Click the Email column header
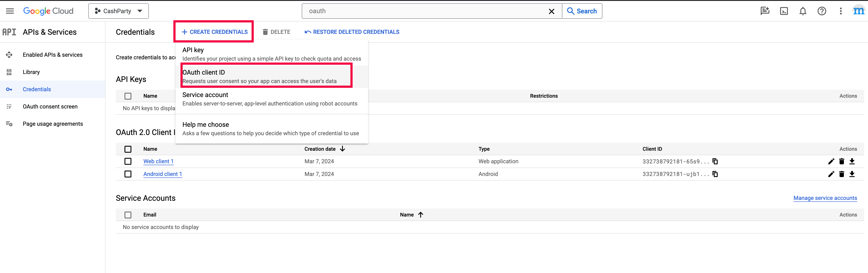 point(150,215)
